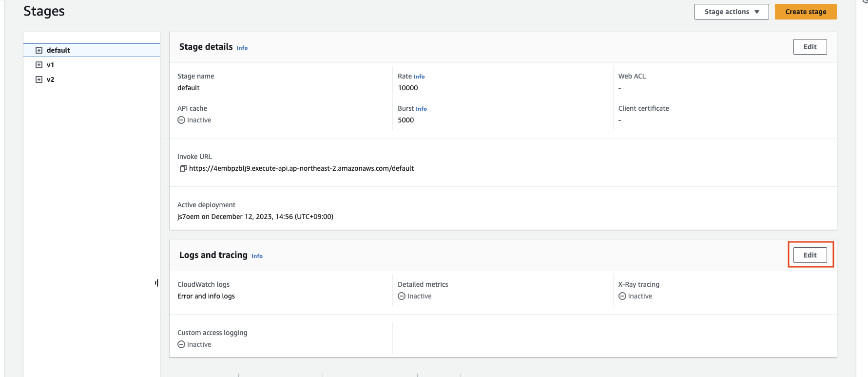868x377 pixels.
Task: Open the Stage actions dropdown
Action: 731,12
